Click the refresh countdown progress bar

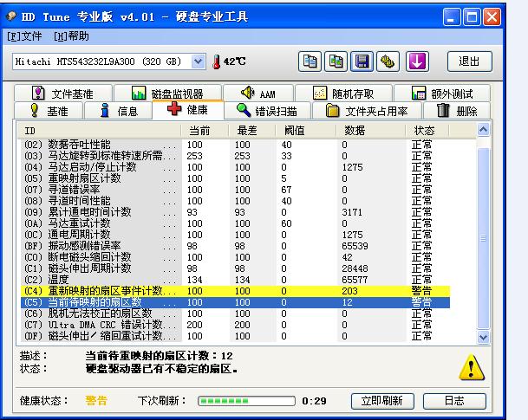246,401
